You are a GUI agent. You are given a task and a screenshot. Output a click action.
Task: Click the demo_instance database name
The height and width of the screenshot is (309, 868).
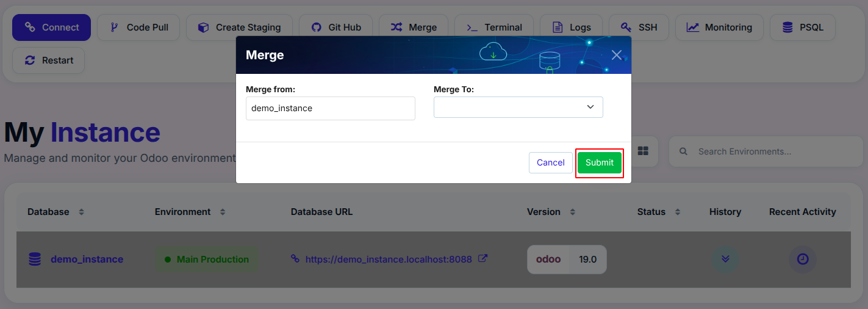tap(87, 260)
